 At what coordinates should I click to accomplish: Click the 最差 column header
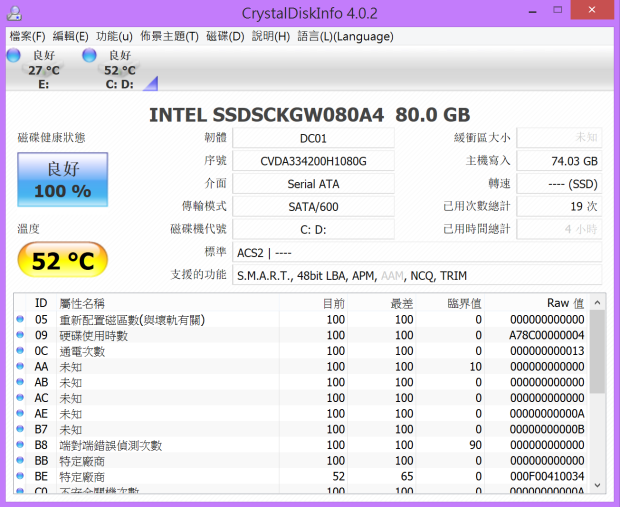[x=382, y=303]
